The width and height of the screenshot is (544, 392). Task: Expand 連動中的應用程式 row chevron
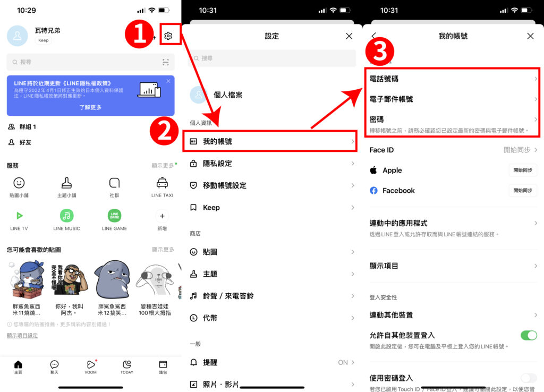[535, 223]
